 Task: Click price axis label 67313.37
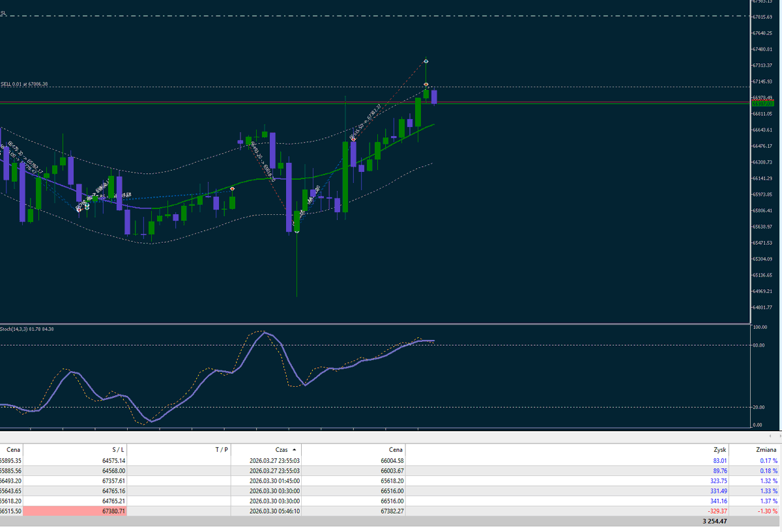coord(762,65)
